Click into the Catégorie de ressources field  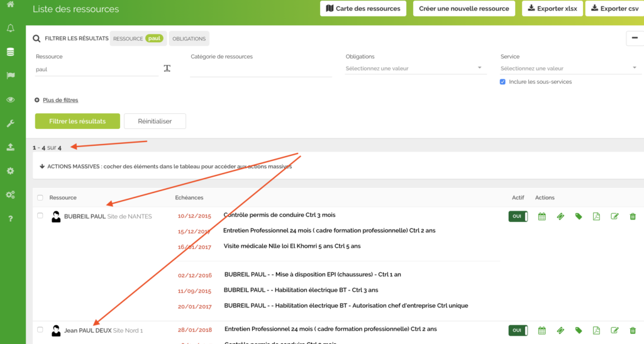click(260, 69)
